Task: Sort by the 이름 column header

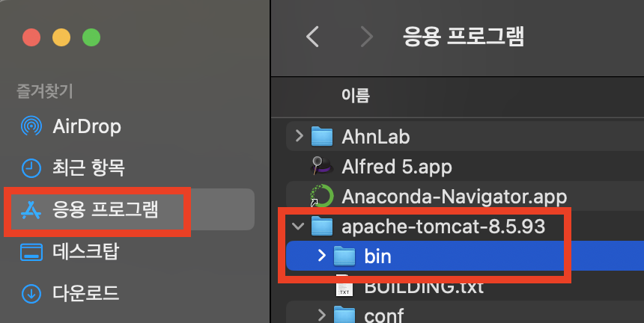Action: pos(356,96)
